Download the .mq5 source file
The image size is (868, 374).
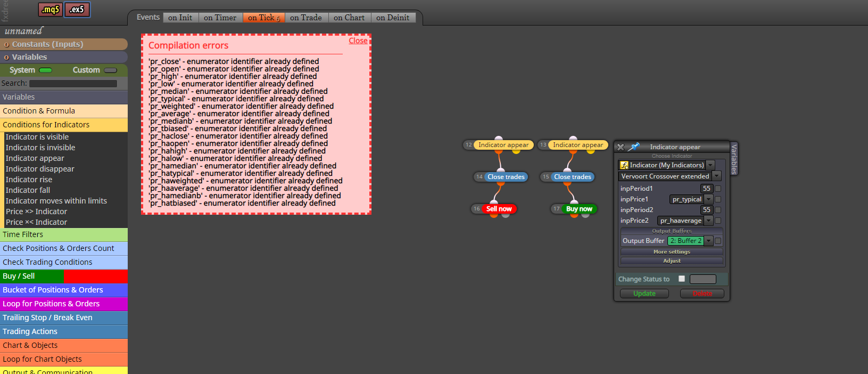tap(51, 10)
